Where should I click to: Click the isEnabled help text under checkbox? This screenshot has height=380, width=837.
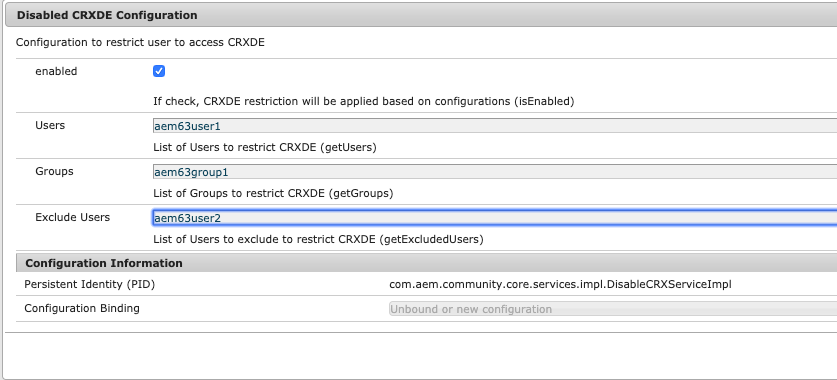364,101
